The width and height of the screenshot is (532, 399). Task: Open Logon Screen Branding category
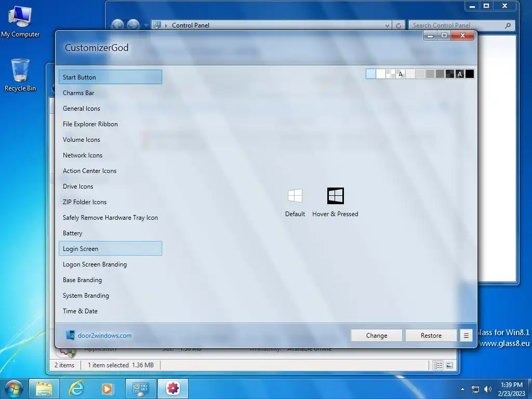(110, 264)
